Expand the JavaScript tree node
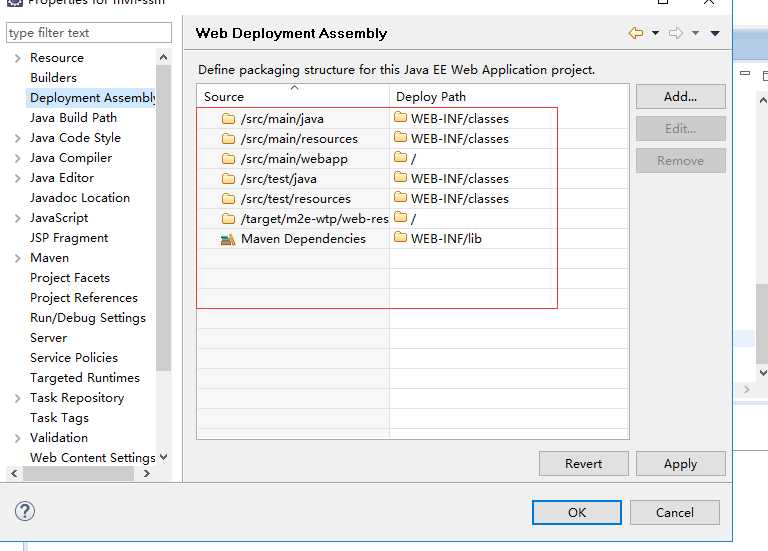This screenshot has width=768, height=551. pyautogui.click(x=18, y=218)
